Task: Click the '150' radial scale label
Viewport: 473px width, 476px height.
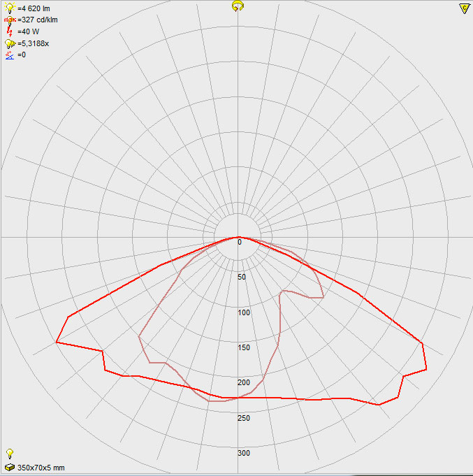Action: pyautogui.click(x=244, y=347)
